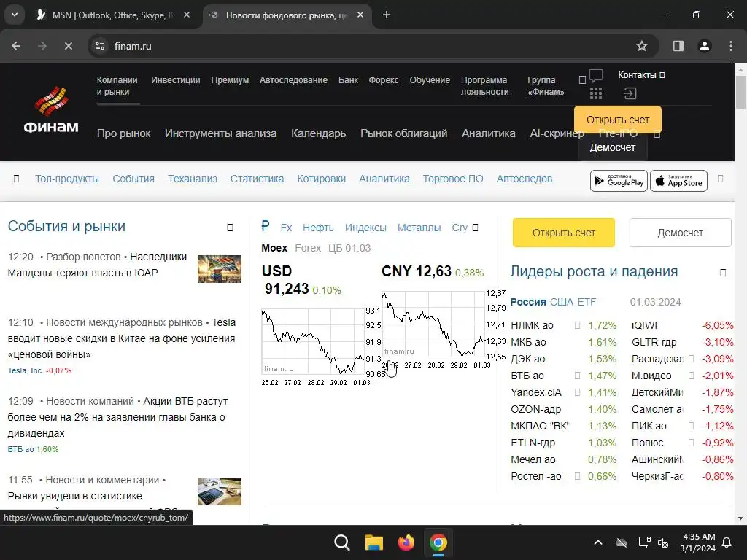Viewport: 747px width, 560px height.
Task: Open Chrome side panel
Action: 678,46
